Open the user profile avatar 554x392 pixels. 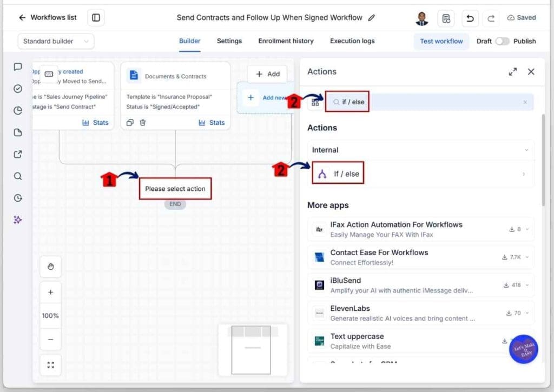pyautogui.click(x=421, y=18)
